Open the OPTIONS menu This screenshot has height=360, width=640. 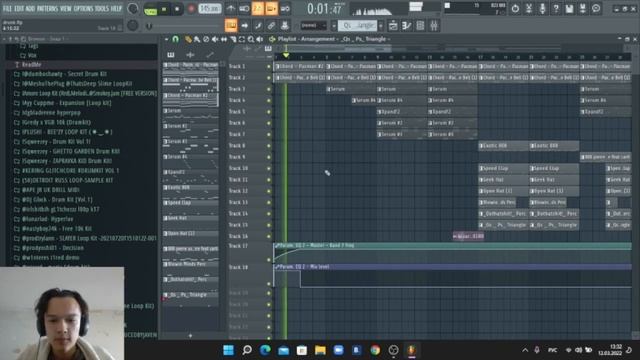(x=83, y=8)
